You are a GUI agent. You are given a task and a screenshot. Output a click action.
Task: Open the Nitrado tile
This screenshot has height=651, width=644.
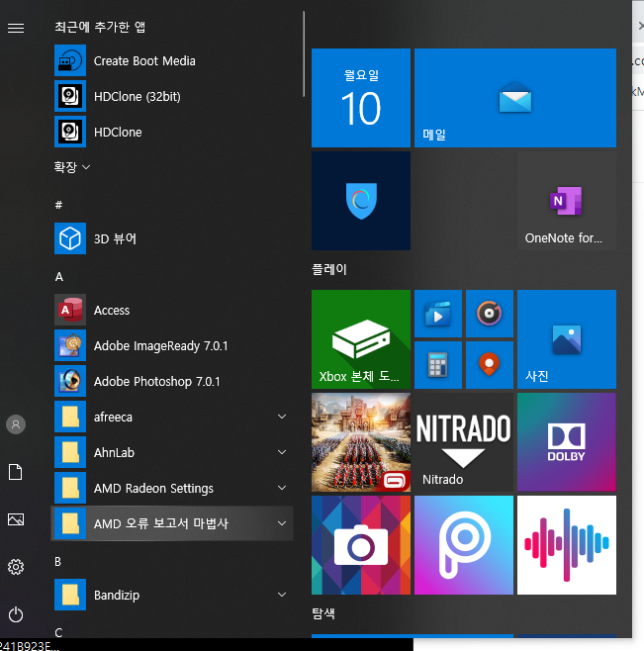click(464, 442)
